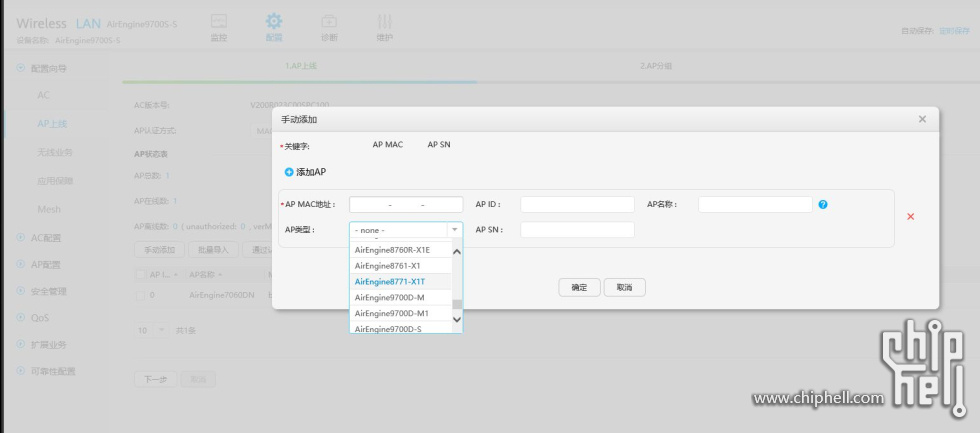Expand the QoS sidebar section
Viewport: 980px width, 433px height.
21,317
